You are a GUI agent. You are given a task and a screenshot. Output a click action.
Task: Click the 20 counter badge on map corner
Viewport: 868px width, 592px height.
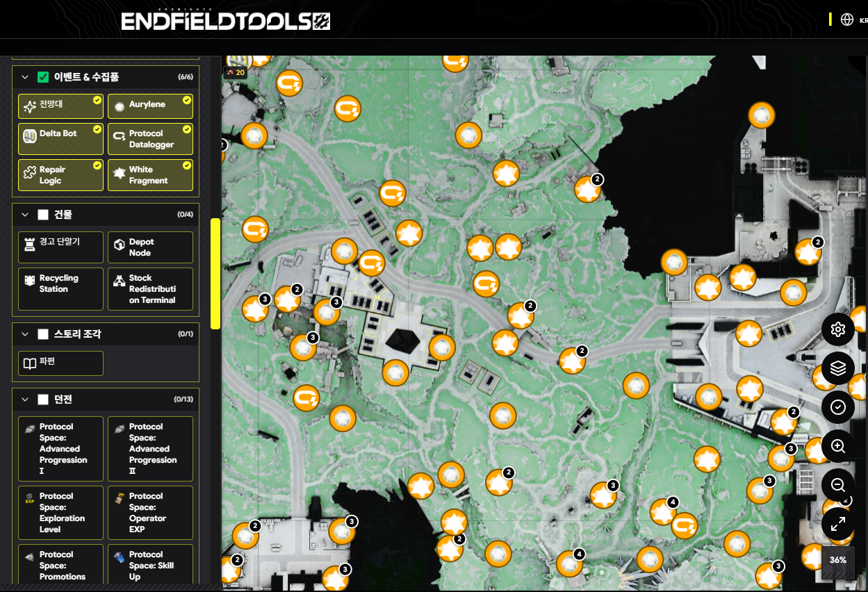click(x=236, y=72)
